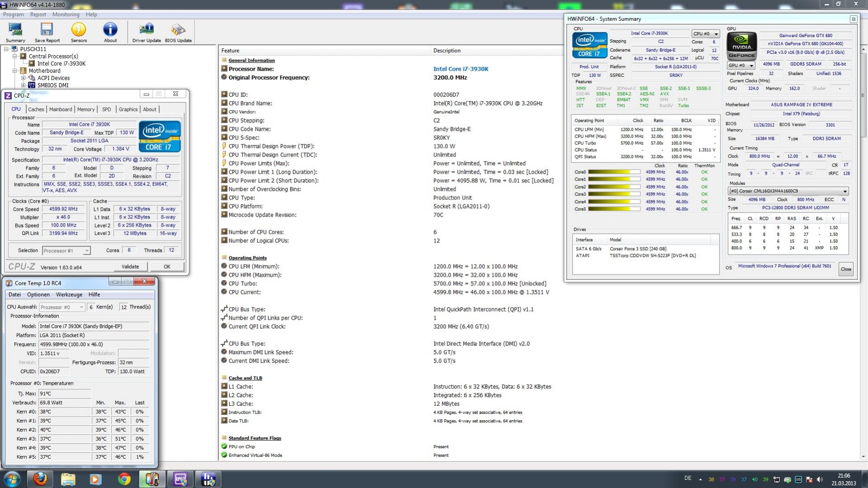Open the Datei menu in Core Temp

[x=14, y=294]
